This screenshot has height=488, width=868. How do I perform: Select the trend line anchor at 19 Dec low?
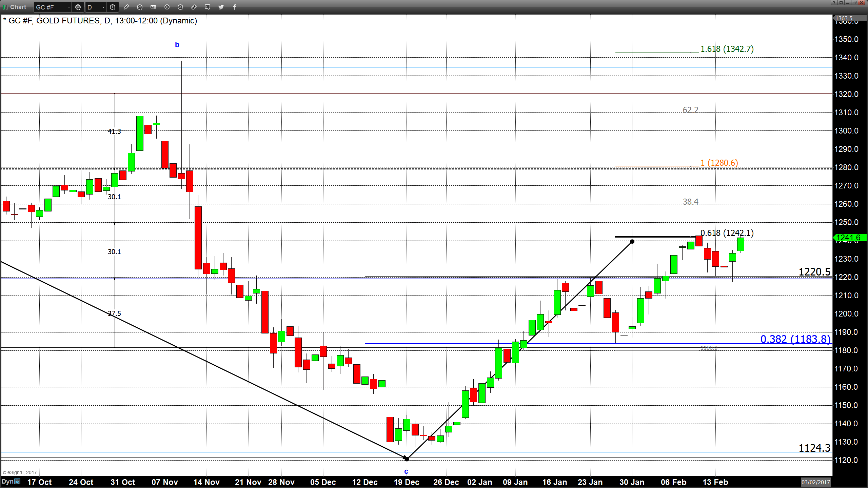click(x=407, y=459)
